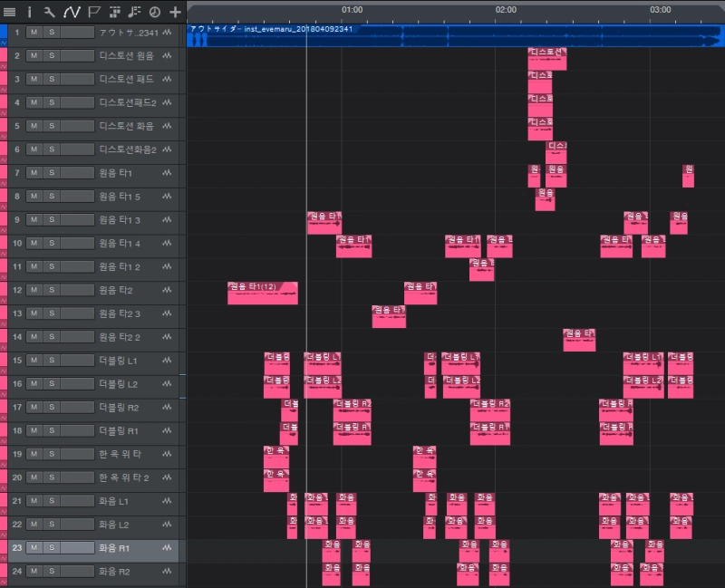Show automation with the curve icon
Viewport: 725px width, 588px height.
(72, 12)
